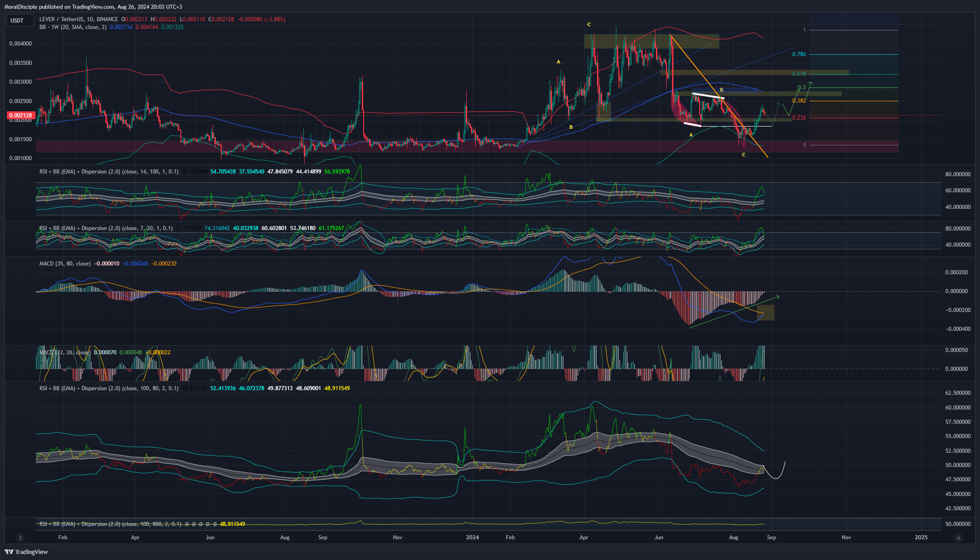980x560 pixels.
Task: Click the 0.003500 price axis label
Action: (x=21, y=63)
